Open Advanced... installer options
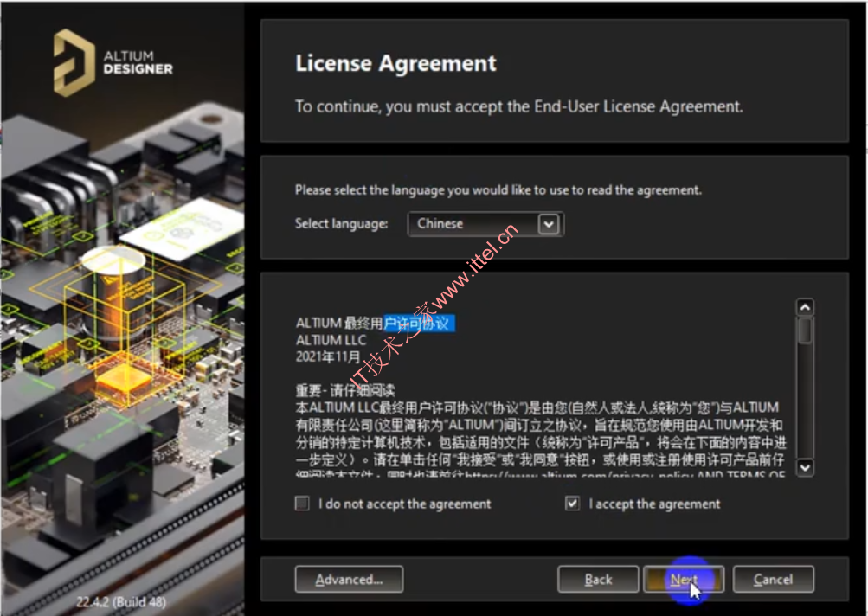Image resolution: width=868 pixels, height=616 pixels. (x=349, y=580)
